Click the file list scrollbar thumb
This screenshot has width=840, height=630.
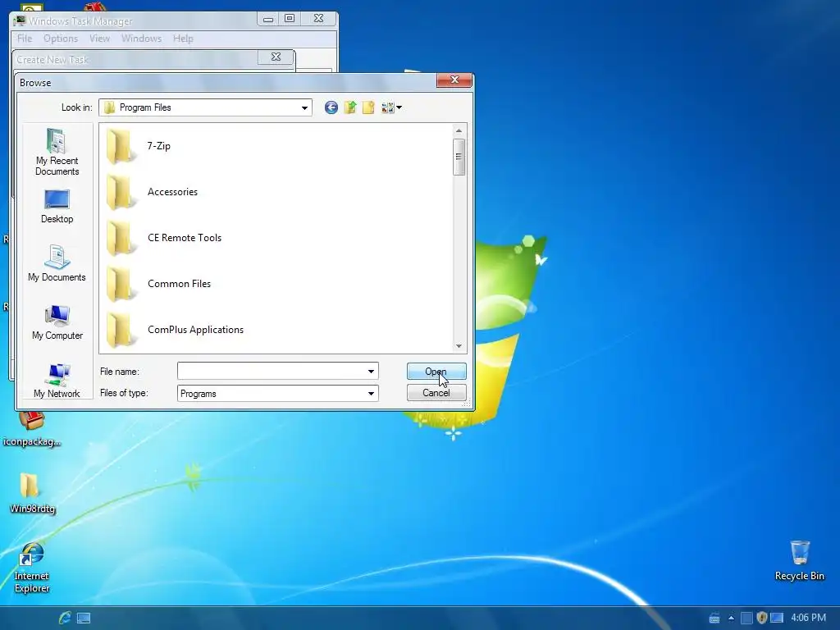459,157
